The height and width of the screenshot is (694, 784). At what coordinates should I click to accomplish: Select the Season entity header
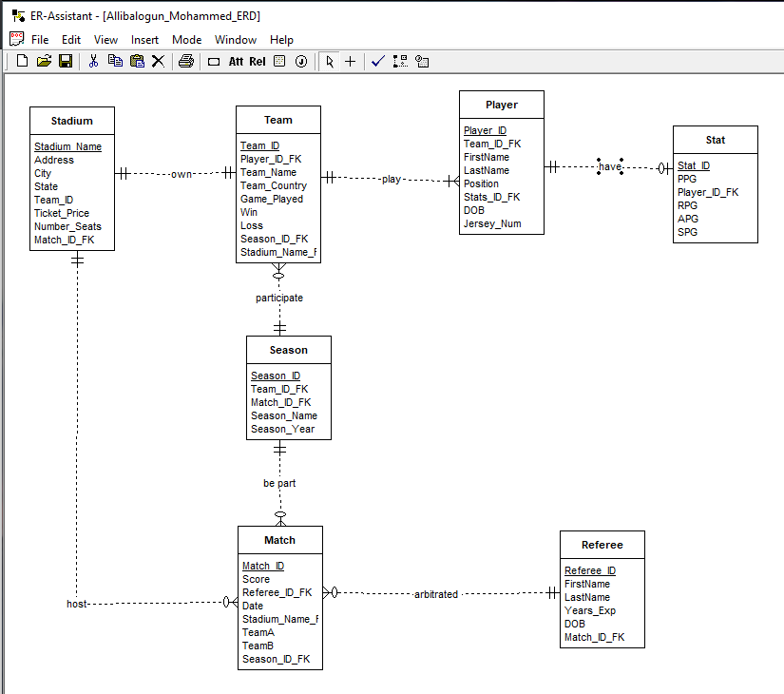tap(289, 350)
